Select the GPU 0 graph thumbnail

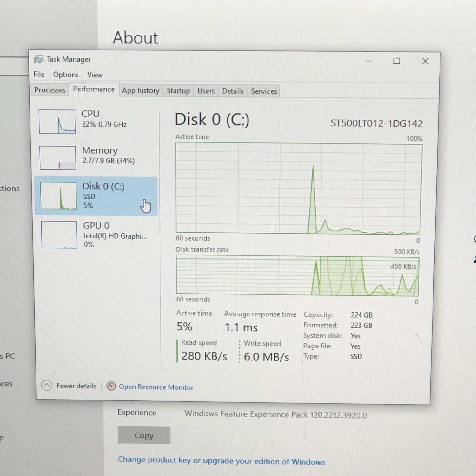(59, 235)
